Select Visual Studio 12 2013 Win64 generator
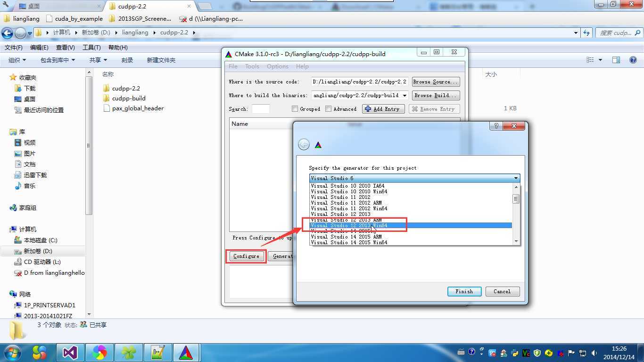The image size is (644, 362). 410,225
